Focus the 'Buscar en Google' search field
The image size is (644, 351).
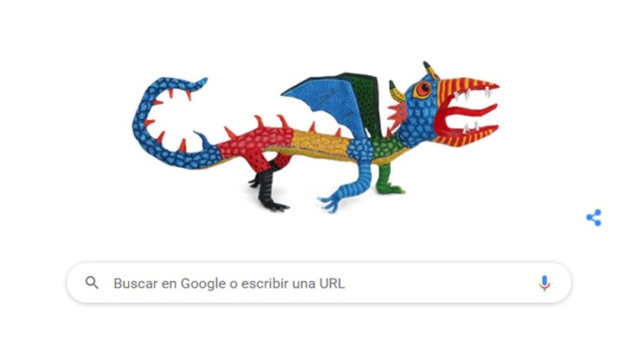(x=319, y=283)
